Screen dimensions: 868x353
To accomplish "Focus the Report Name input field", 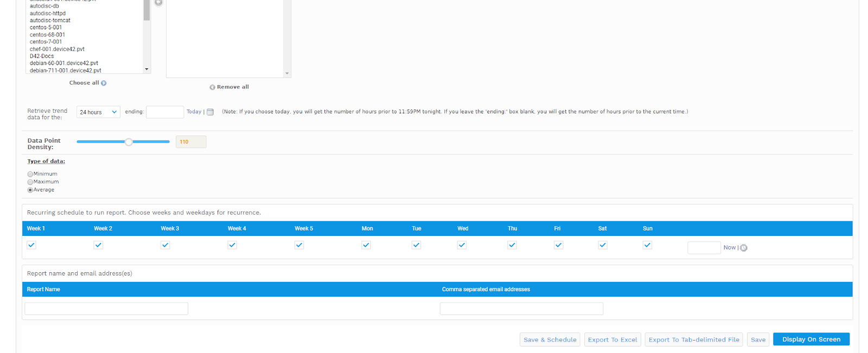I will [x=106, y=309].
